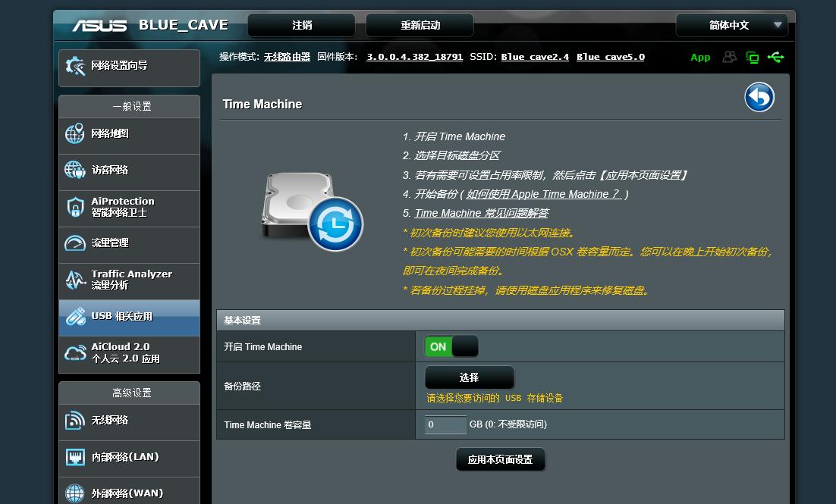The width and height of the screenshot is (836, 504).
Task: Open Blue_cave5.0 SSID link
Action: pyautogui.click(x=611, y=57)
